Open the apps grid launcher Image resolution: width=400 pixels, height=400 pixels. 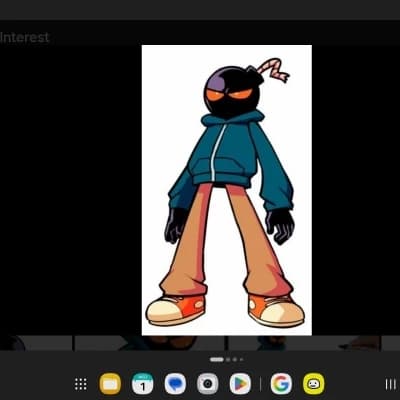pos(81,384)
